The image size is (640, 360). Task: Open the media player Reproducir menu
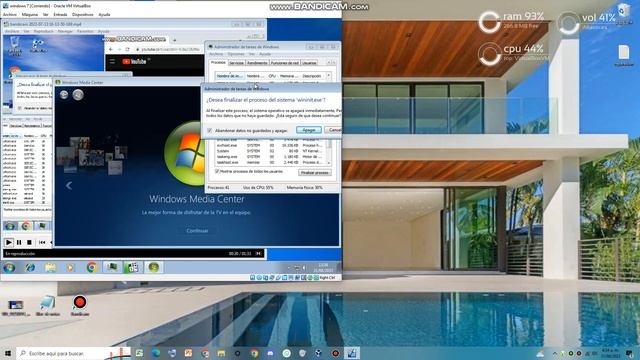click(43, 31)
